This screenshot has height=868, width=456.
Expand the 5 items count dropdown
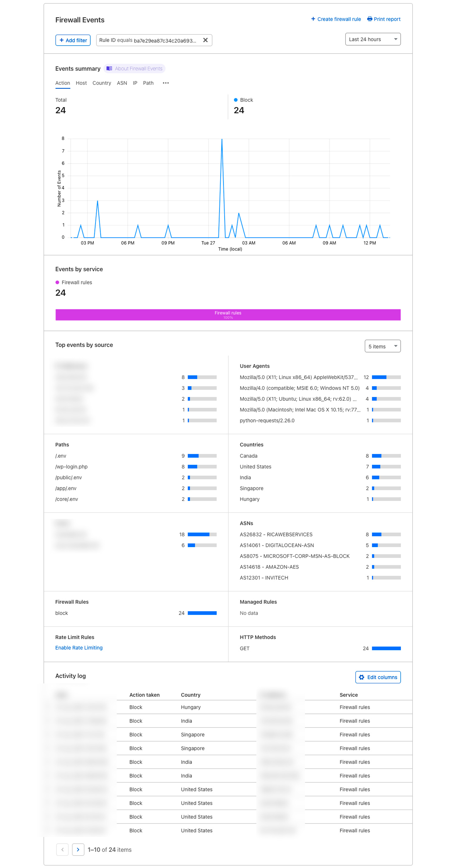pos(382,346)
